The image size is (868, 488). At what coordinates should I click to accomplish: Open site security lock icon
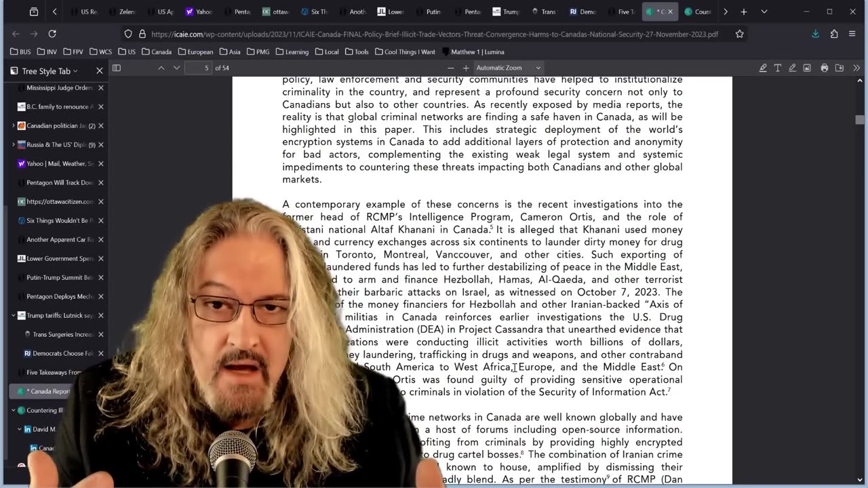coord(142,34)
